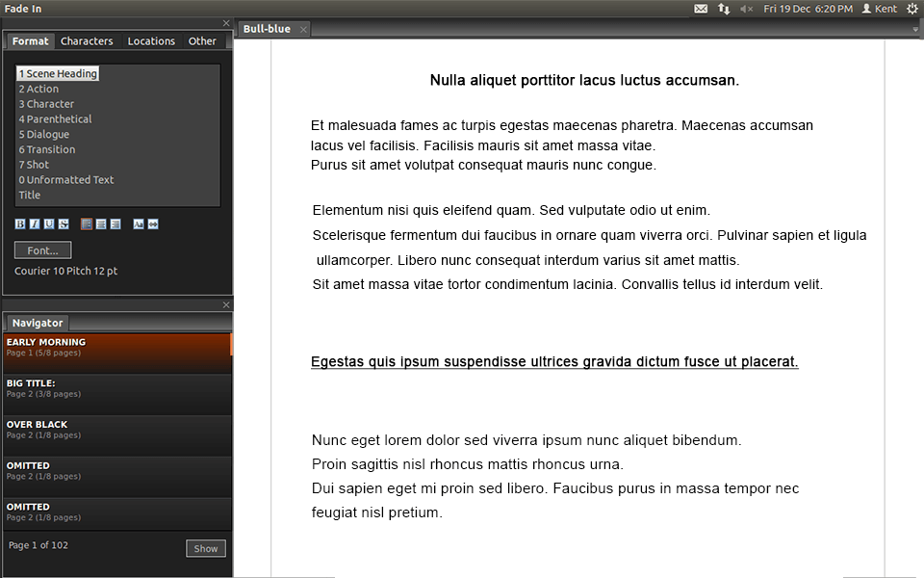
Task: Click the character spacing icon
Action: point(152,223)
